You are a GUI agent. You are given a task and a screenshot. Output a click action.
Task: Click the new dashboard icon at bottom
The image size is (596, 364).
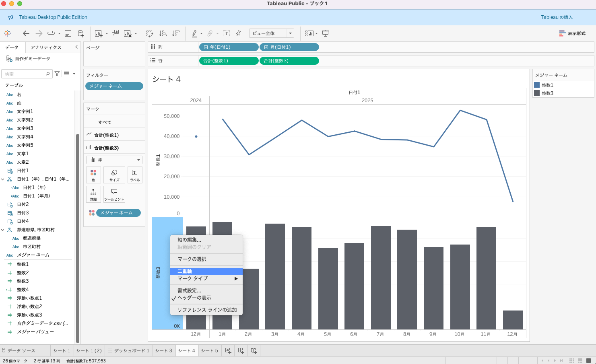pyautogui.click(x=241, y=351)
